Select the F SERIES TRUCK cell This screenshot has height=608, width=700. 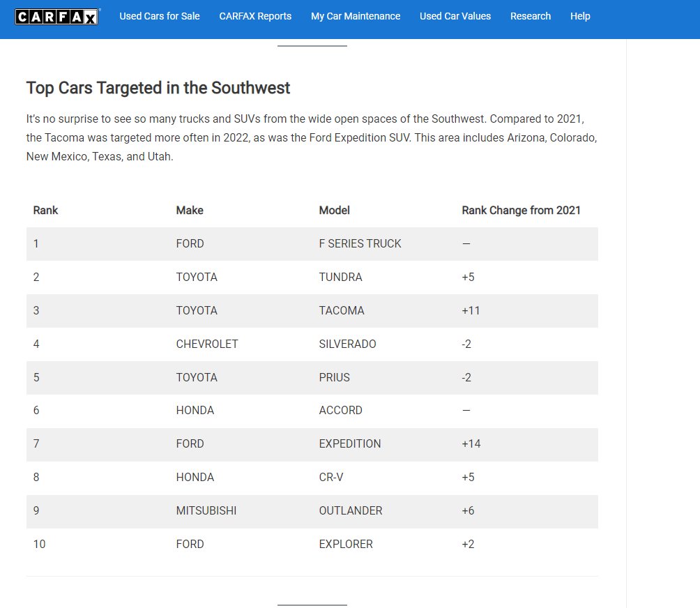point(360,244)
